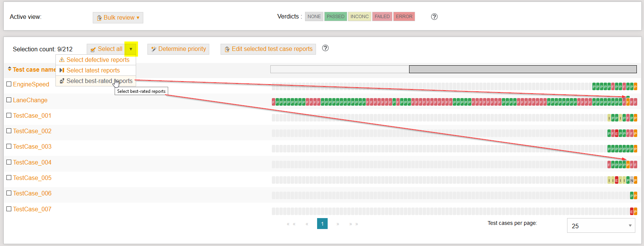Click the sort arrows beside Test case name
Screen dimensions: 644x246
click(9, 69)
